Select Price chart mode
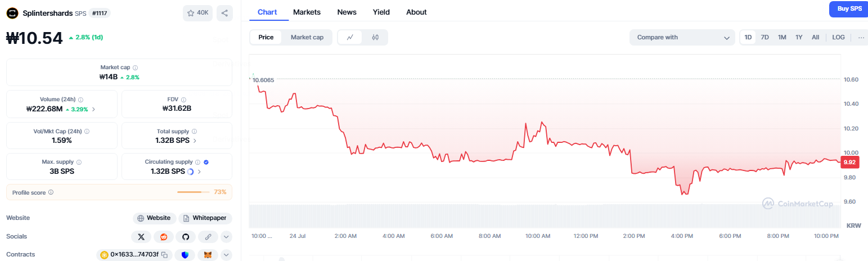This screenshot has width=868, height=261. coord(266,38)
